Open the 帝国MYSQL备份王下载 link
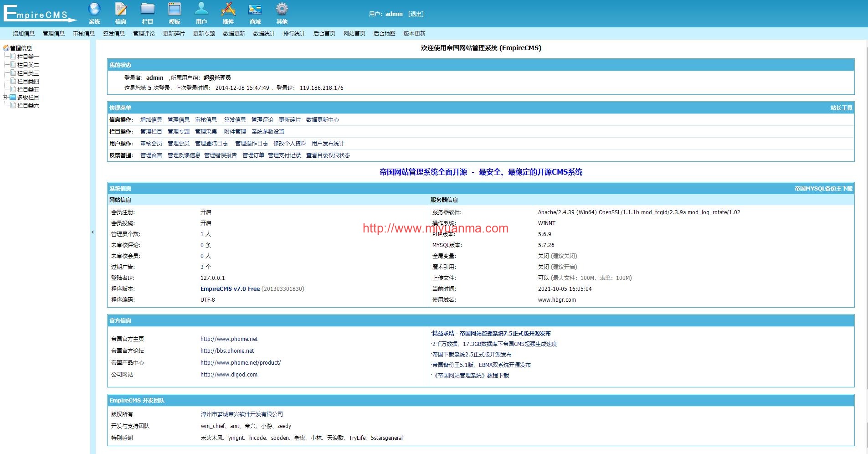Viewport: 868px width, 454px height. click(x=823, y=189)
